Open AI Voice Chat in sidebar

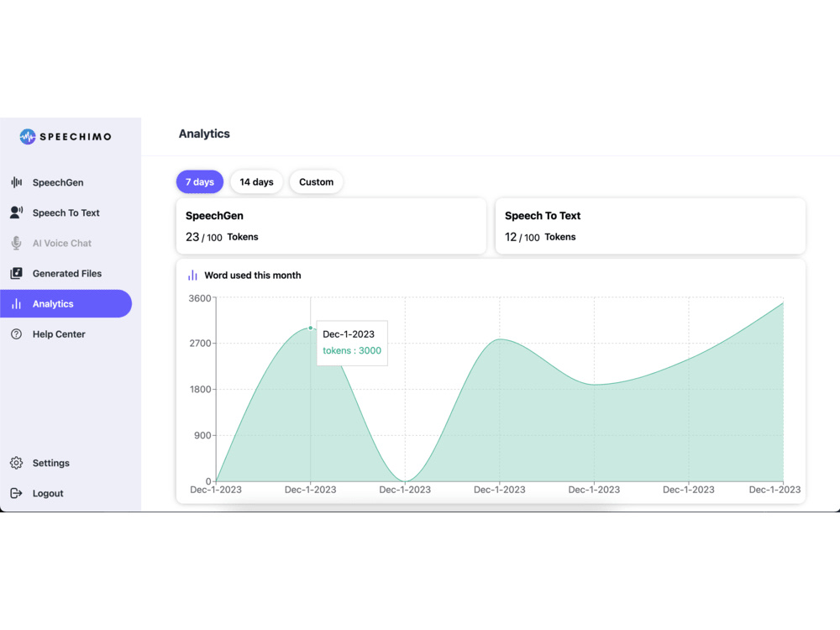pyautogui.click(x=61, y=244)
